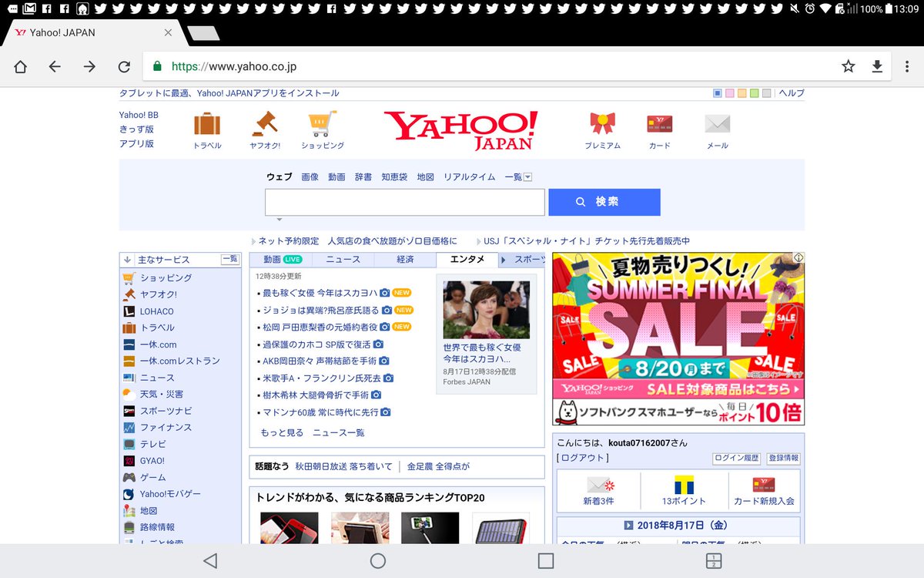Select the 画像 search category
The width and height of the screenshot is (924, 578).
(310, 176)
